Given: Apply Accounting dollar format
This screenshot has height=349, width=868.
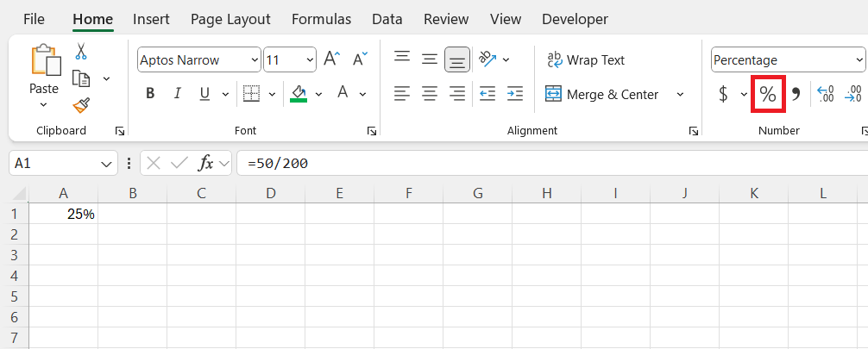Looking at the screenshot, I should pos(723,95).
